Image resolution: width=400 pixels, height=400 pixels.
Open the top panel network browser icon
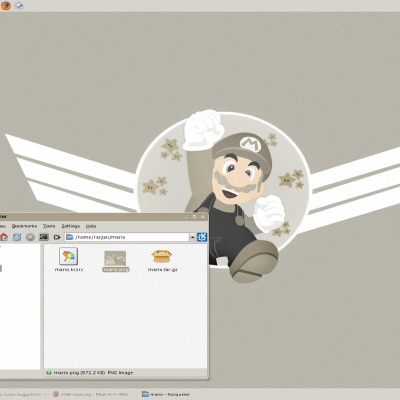pos(19,5)
